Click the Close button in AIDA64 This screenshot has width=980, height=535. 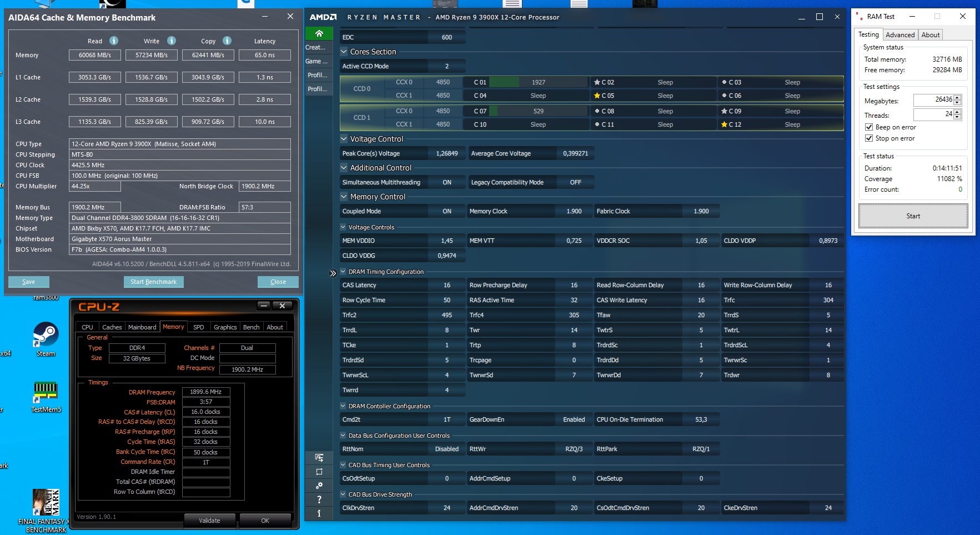[x=278, y=282]
